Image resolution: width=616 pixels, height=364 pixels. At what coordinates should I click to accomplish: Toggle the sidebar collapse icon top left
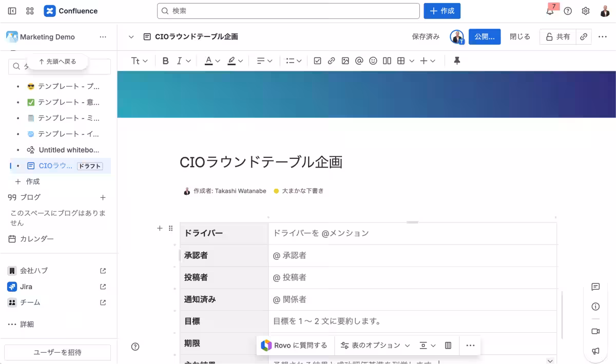pos(12,10)
